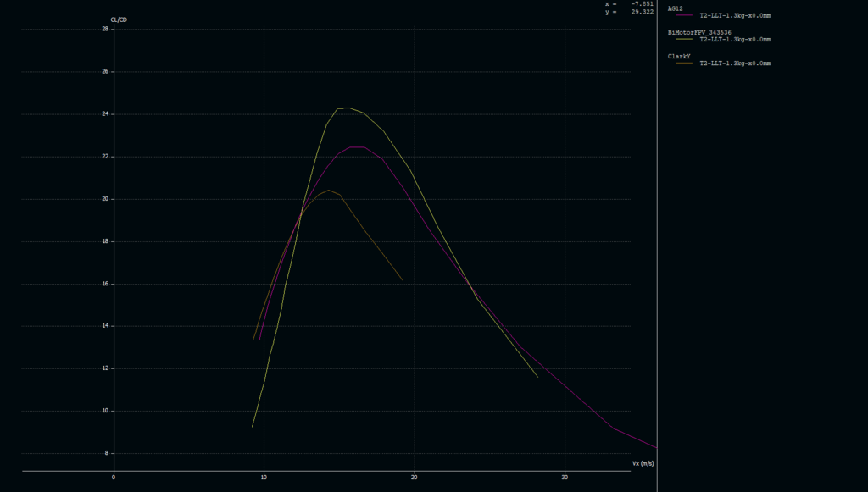Select the T2-LLT polar label under ClarkY
868x492 pixels.
[x=734, y=63]
